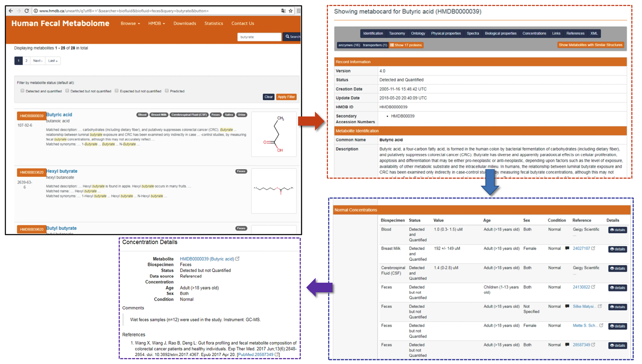
Task: Open HMDB0000039 ID badge
Action: [31, 116]
